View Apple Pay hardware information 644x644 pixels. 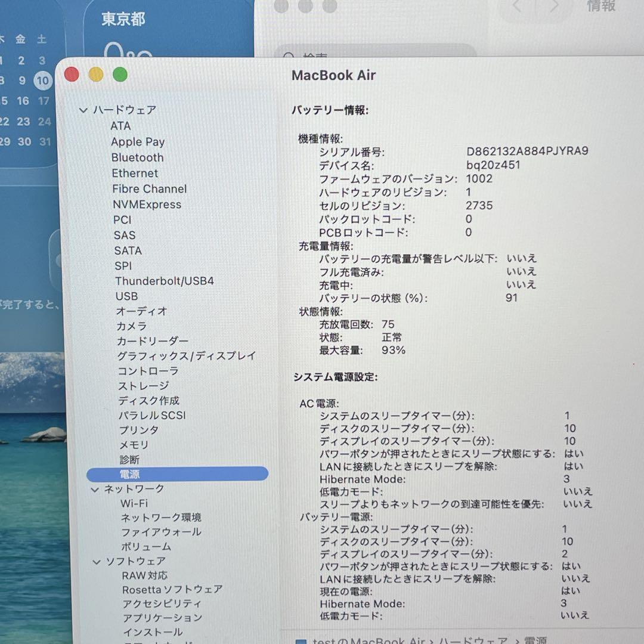tap(138, 142)
